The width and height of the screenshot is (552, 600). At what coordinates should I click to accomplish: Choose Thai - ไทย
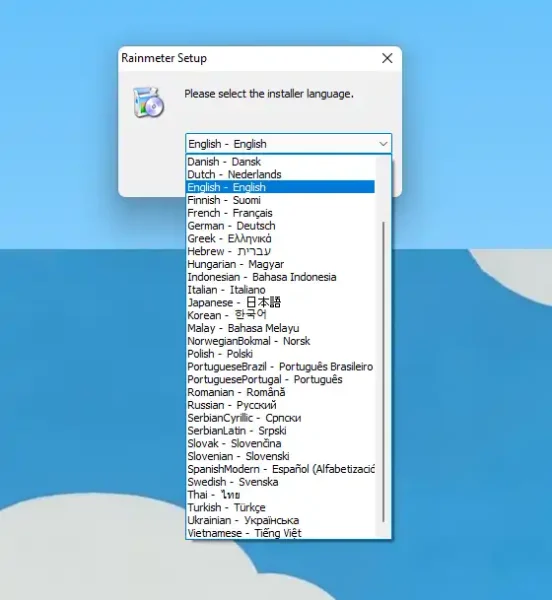click(x=280, y=495)
